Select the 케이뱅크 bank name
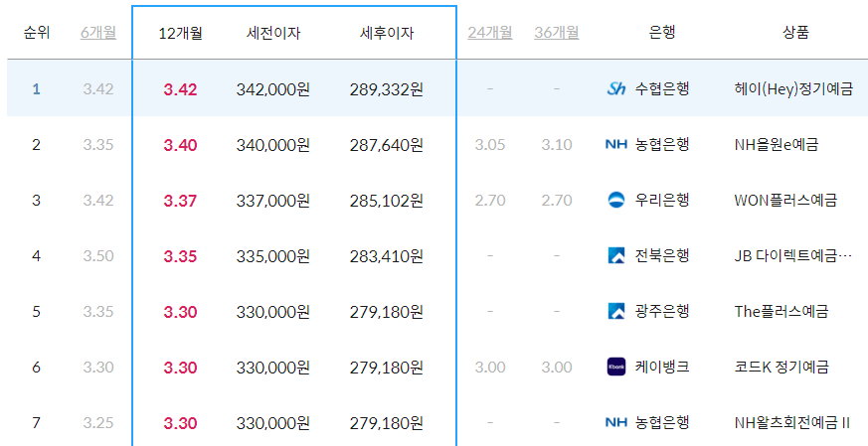 click(x=662, y=367)
